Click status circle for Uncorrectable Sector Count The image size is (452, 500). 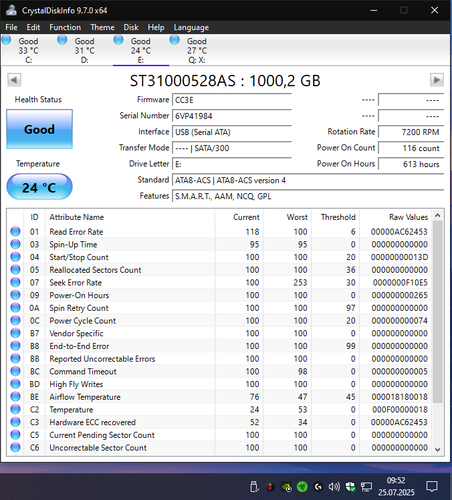pyautogui.click(x=15, y=447)
